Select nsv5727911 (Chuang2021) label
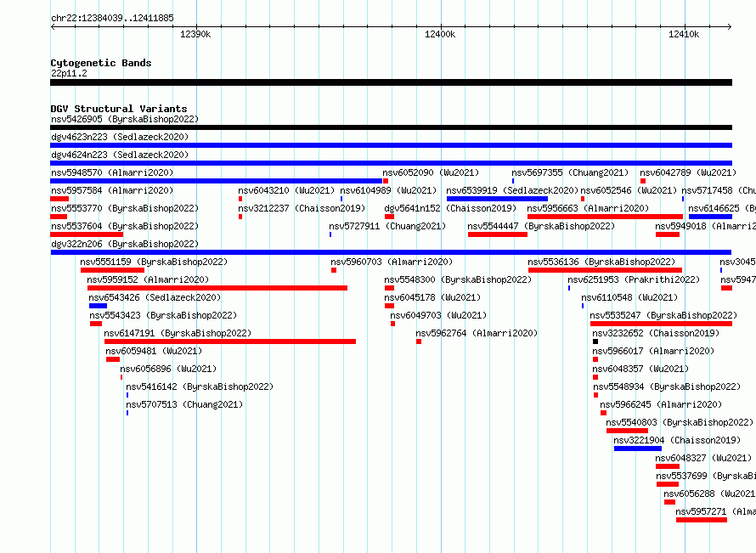Screen dimensions: 756x553 click(x=387, y=226)
